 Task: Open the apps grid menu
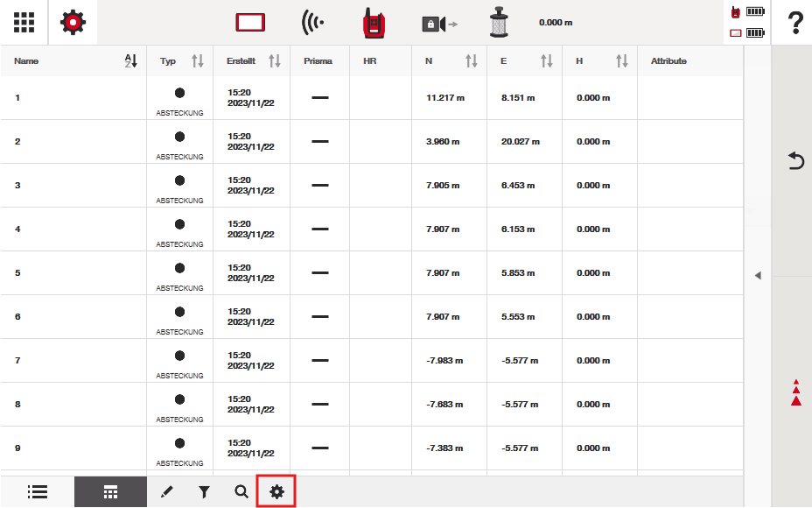point(24,23)
